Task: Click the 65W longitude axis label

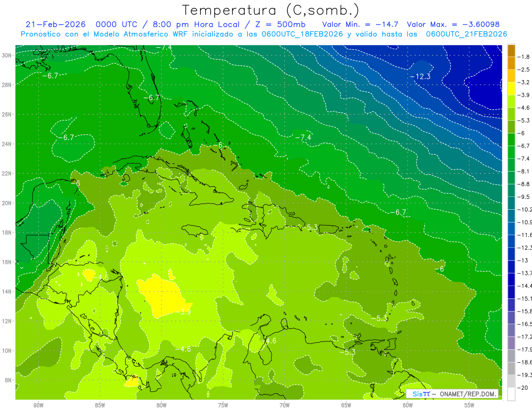Action: 346,405
